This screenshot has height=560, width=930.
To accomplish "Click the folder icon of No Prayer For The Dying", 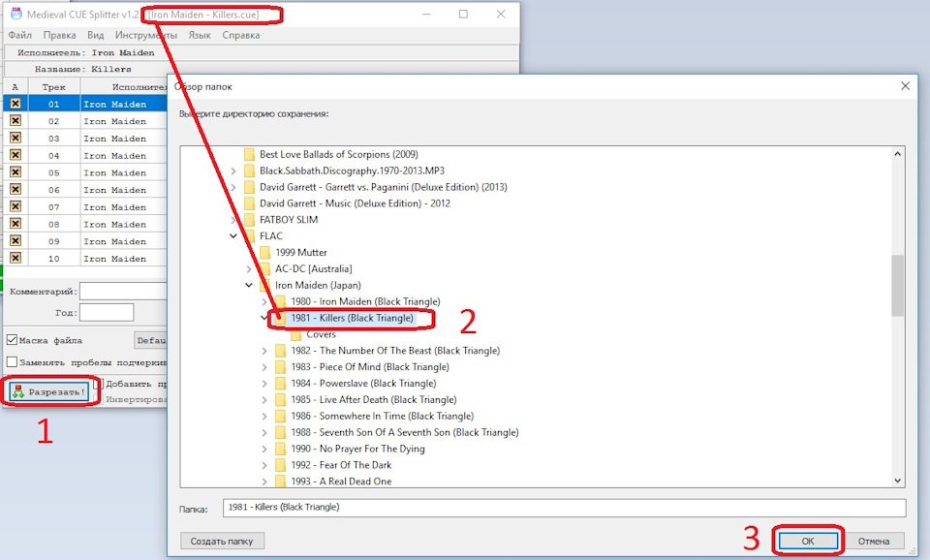I will click(281, 449).
